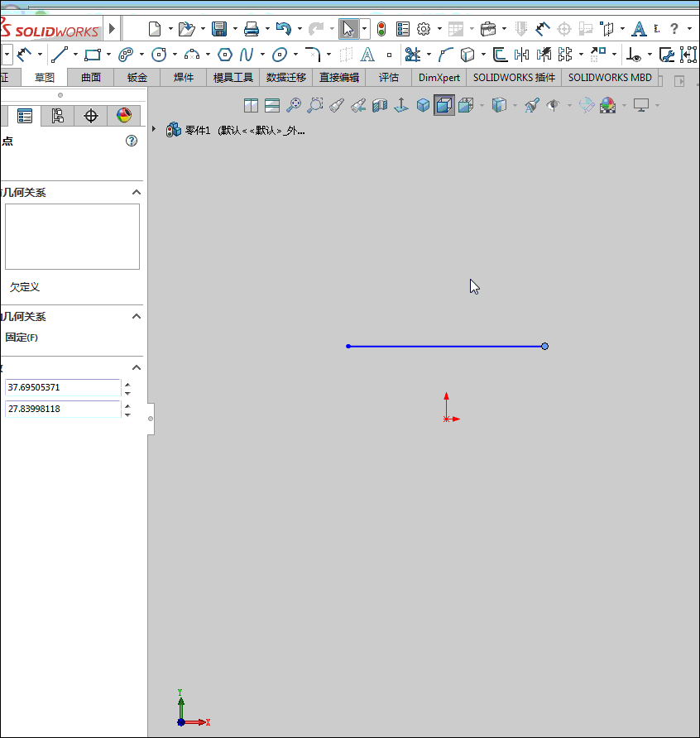Collapse the first 几何关系 section

[x=136, y=192]
